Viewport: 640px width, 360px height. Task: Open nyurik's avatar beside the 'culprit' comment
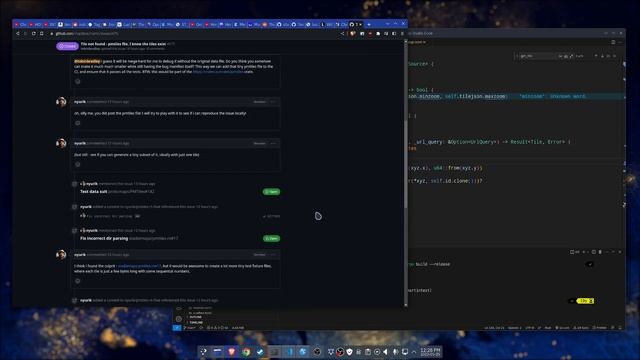(61, 255)
